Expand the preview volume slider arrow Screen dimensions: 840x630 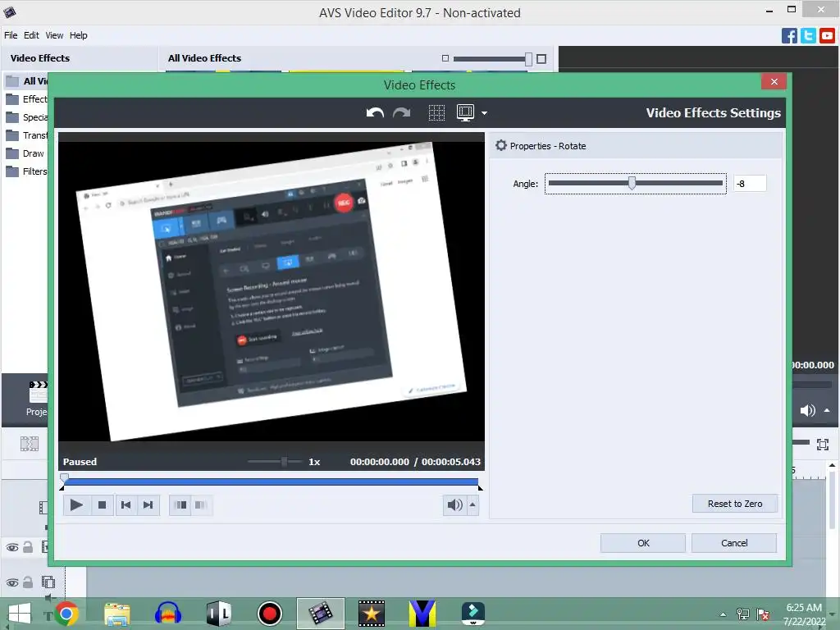(x=472, y=504)
